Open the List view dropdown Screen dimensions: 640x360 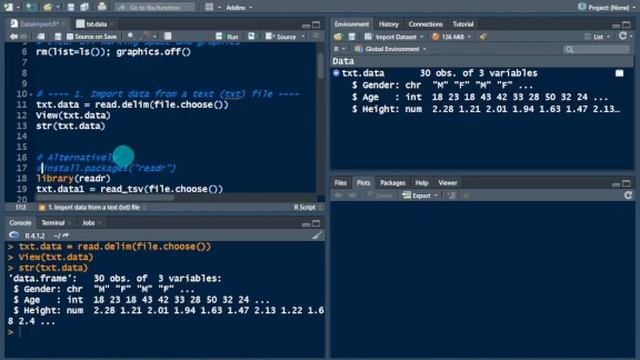(x=597, y=37)
